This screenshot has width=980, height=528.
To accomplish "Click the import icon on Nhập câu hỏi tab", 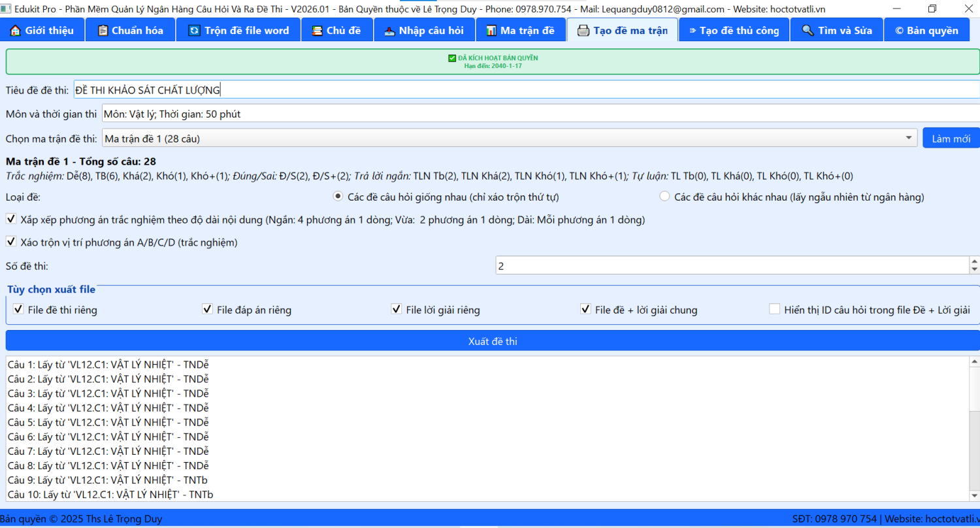I will tap(389, 31).
